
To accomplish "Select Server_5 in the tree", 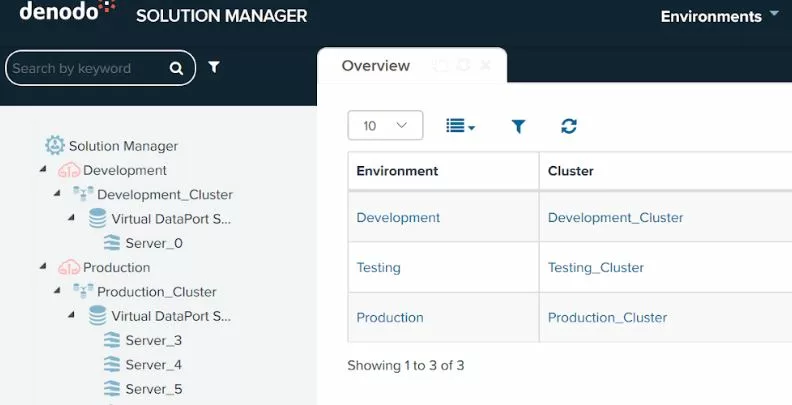I will pyautogui.click(x=154, y=389).
